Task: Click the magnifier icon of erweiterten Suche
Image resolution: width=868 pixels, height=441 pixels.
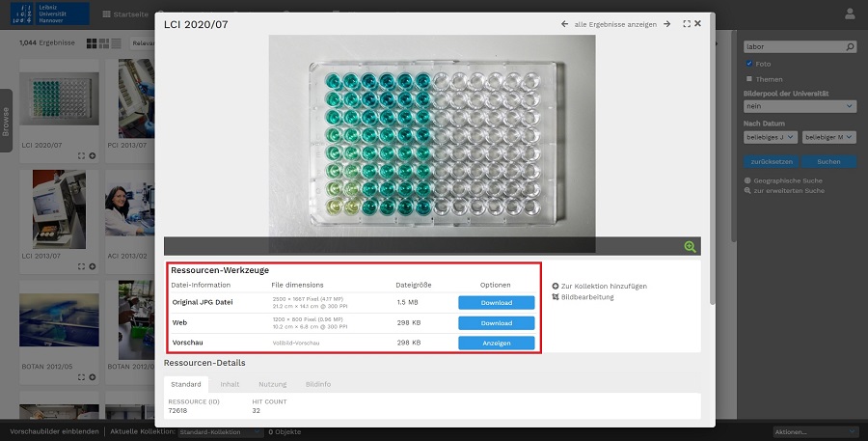Action: click(747, 190)
